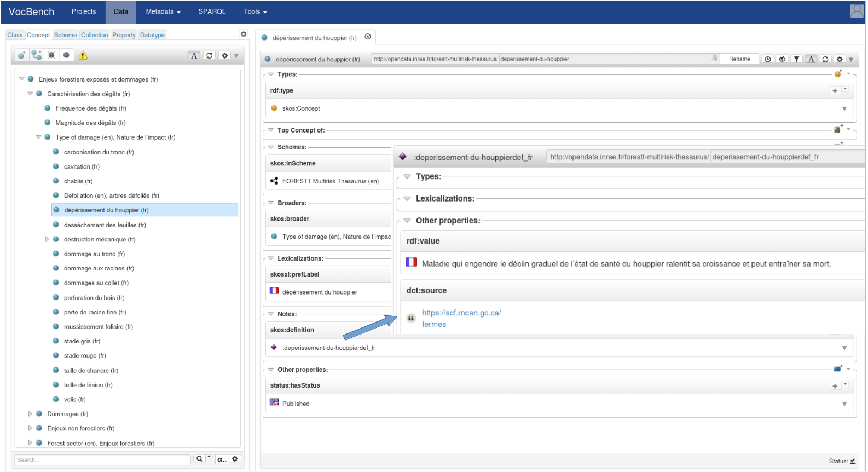Click the Rename button
868x472 pixels.
point(739,59)
